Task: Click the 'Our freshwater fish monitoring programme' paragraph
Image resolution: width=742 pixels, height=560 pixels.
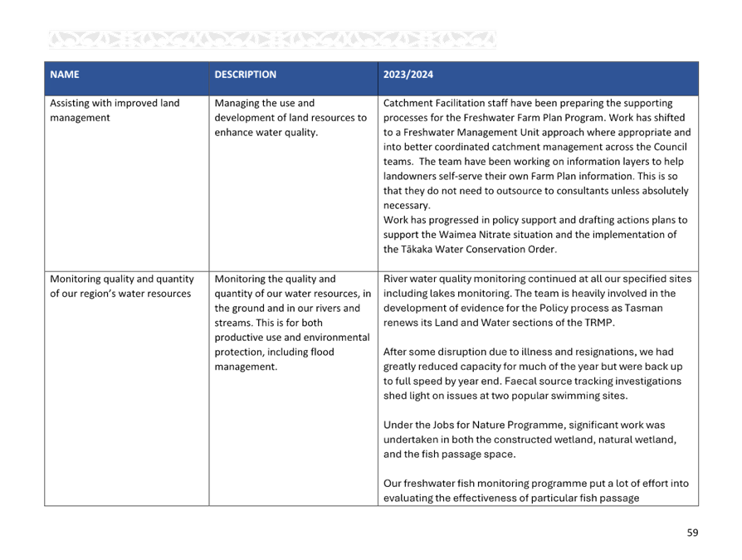Action: 535,490
